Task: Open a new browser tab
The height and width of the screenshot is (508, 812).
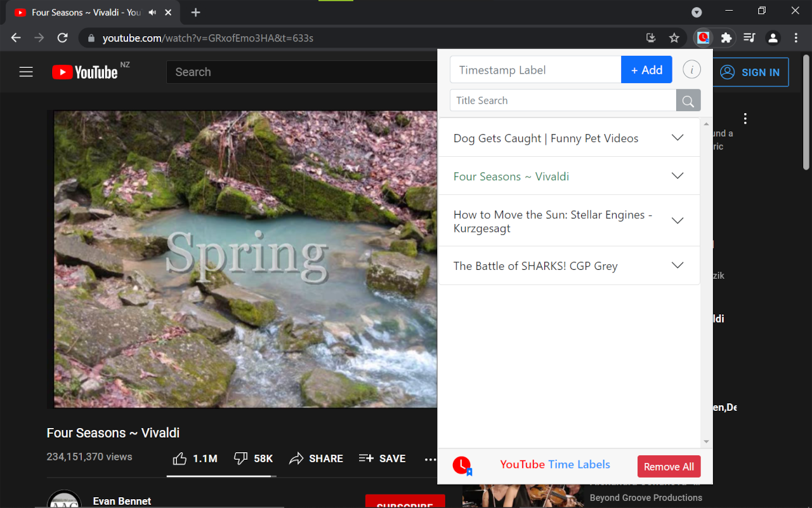Action: pos(195,13)
